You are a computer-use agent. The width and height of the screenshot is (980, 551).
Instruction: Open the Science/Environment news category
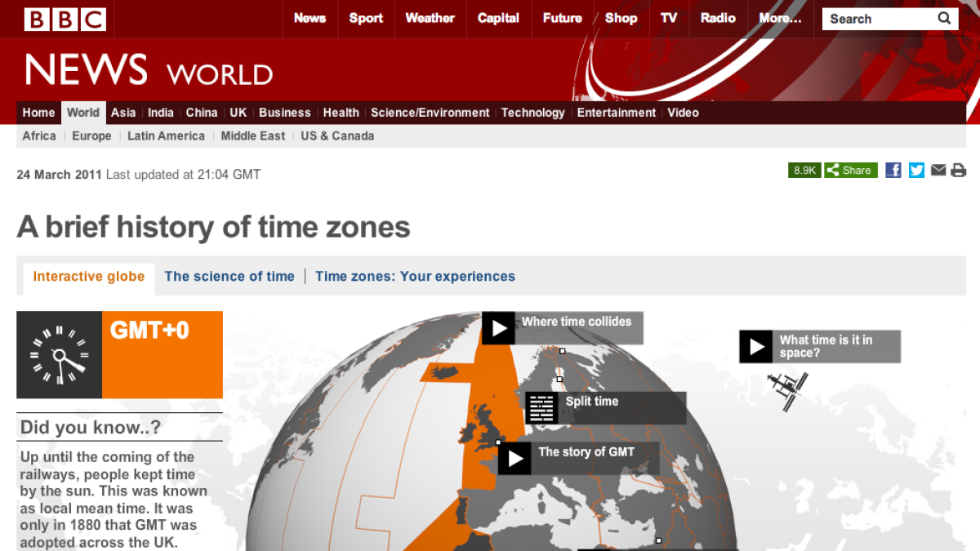point(430,113)
